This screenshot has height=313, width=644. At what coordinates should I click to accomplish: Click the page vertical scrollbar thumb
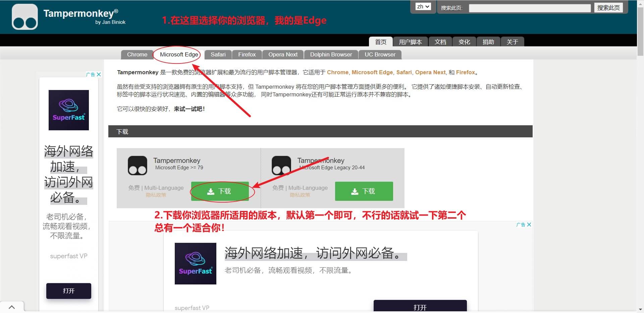(640, 31)
